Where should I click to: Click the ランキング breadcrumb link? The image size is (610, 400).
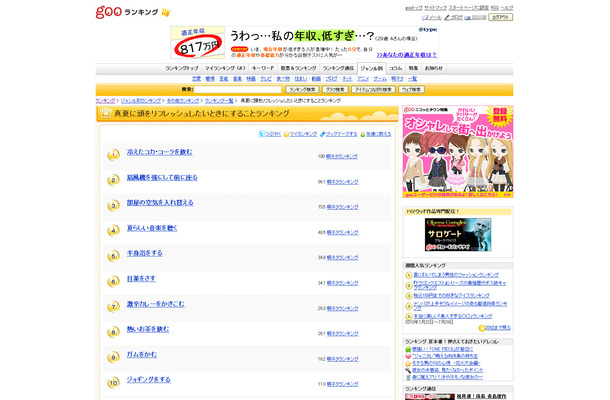click(105, 101)
